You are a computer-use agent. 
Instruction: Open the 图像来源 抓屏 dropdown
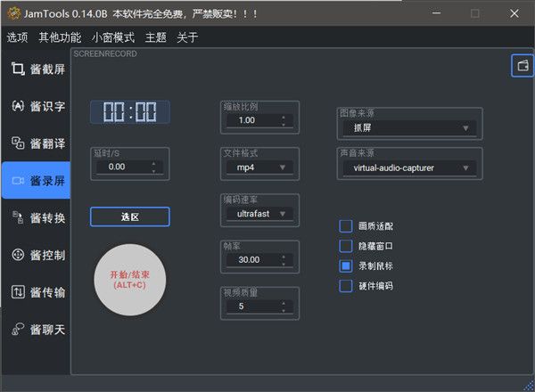(409, 128)
